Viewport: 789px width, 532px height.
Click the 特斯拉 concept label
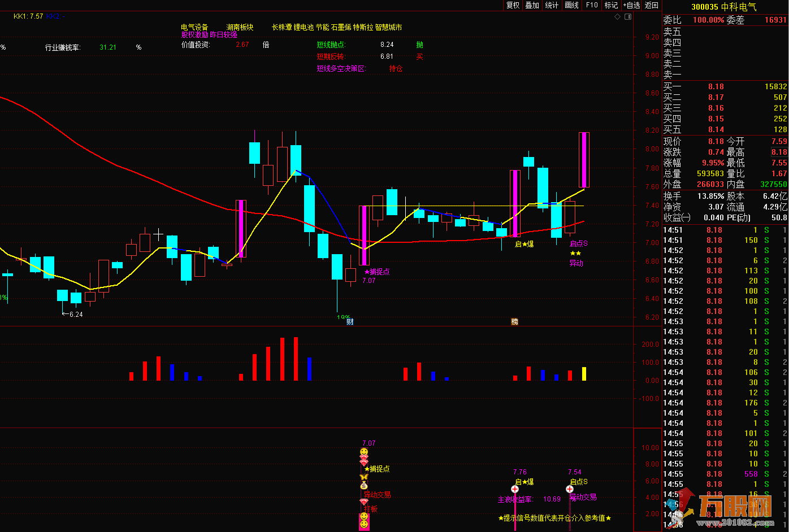tap(363, 27)
